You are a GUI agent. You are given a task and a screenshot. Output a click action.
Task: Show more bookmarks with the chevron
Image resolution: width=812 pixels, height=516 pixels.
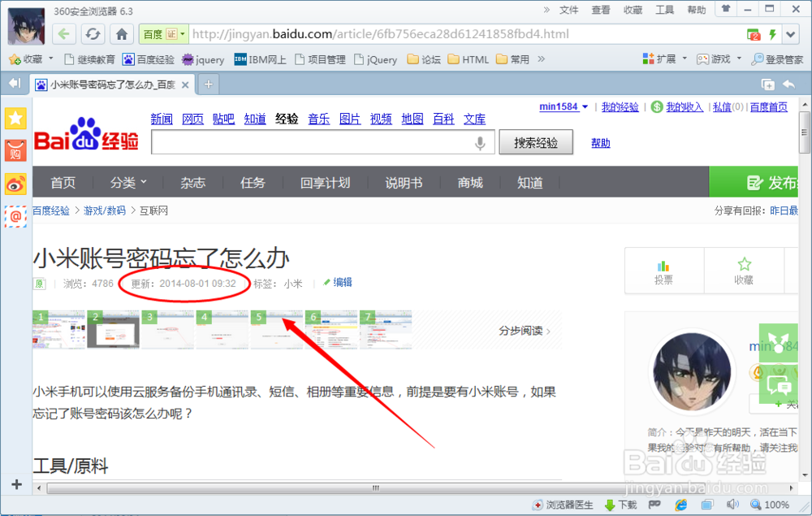coord(541,59)
